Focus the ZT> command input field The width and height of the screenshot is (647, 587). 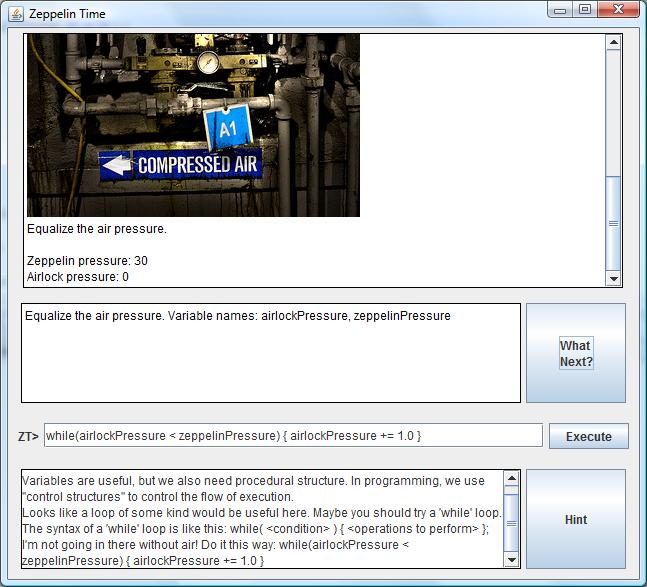coord(293,436)
